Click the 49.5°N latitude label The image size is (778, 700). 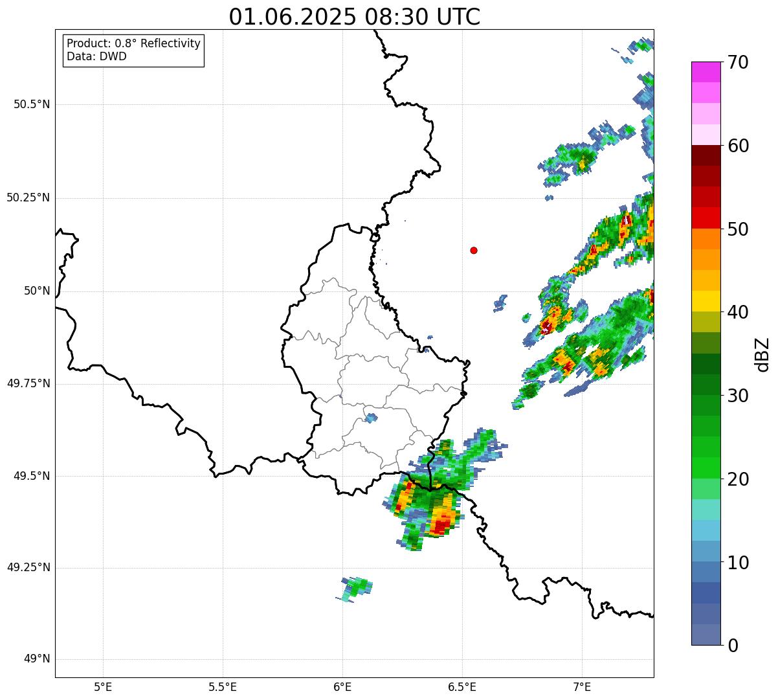pos(32,476)
